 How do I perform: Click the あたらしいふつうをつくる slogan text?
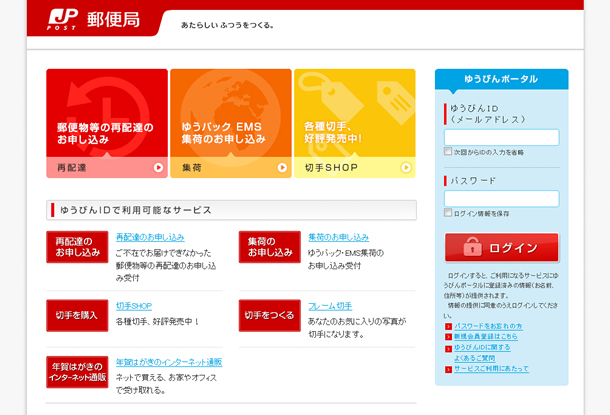click(x=227, y=25)
